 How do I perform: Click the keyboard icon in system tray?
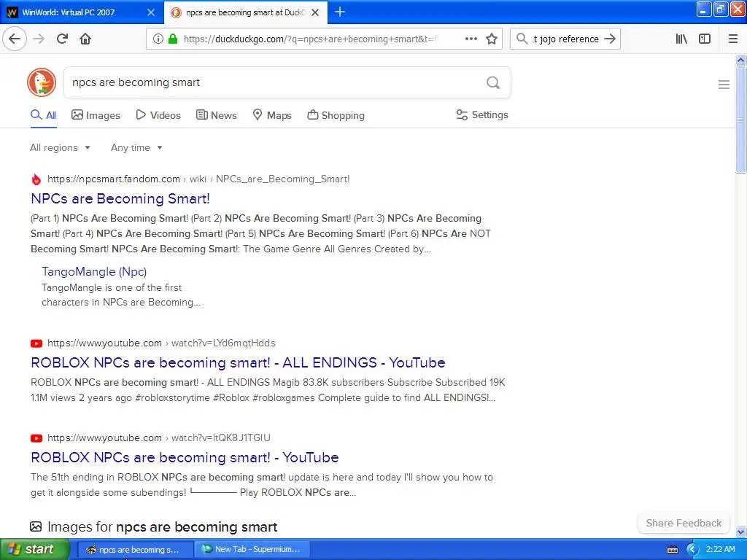click(672, 550)
